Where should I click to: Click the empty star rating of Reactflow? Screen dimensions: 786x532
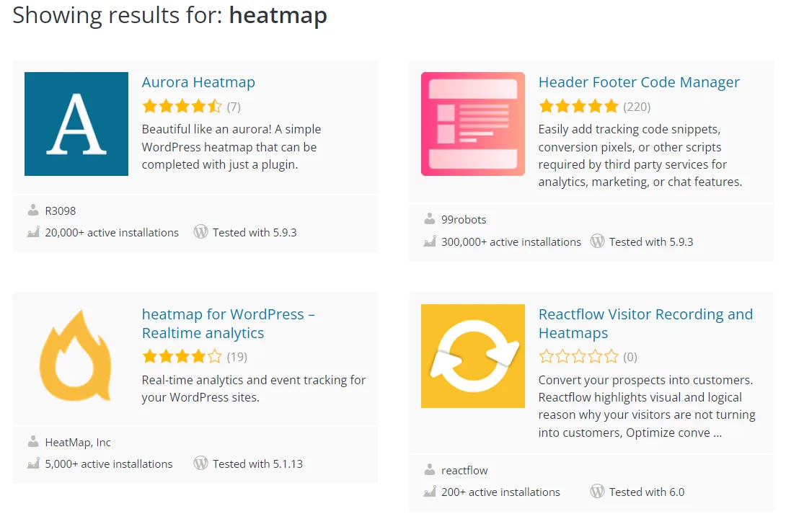[x=578, y=356]
